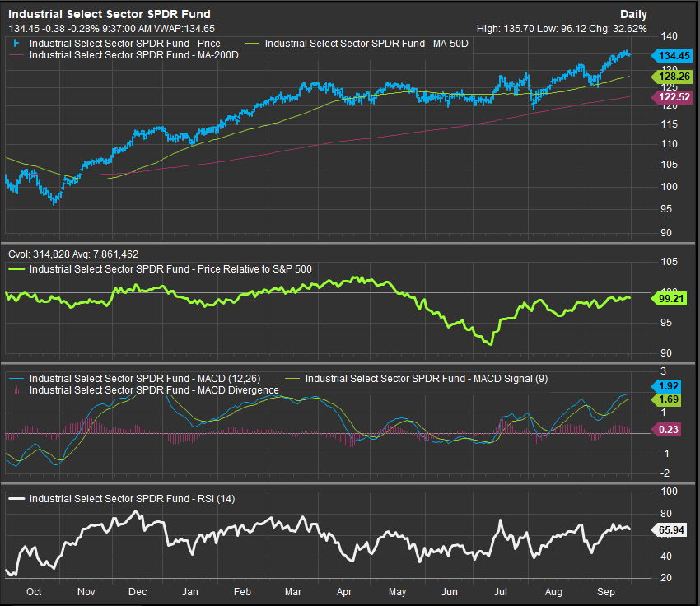700x606 pixels.
Task: Click the 'Jun' month axis label
Action: (x=449, y=592)
